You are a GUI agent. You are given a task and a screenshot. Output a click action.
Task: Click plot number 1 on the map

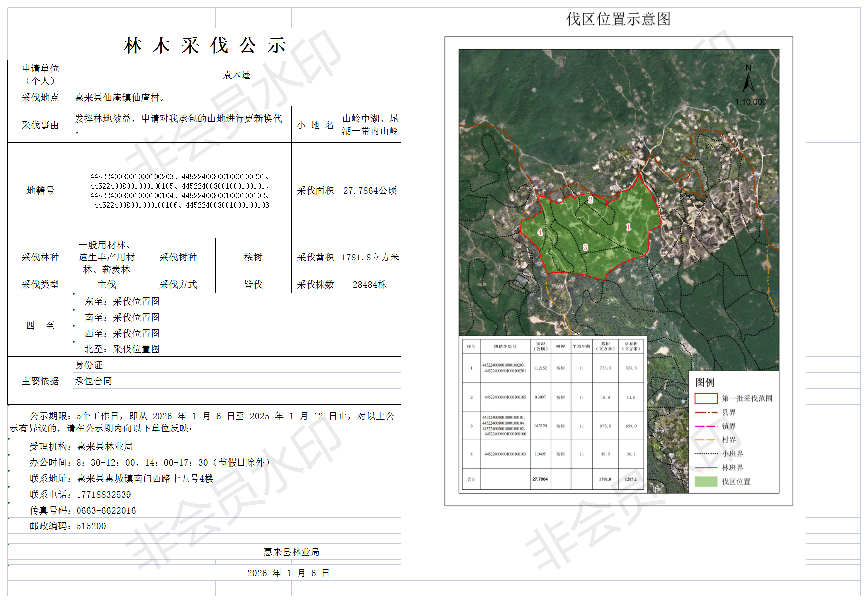click(628, 227)
